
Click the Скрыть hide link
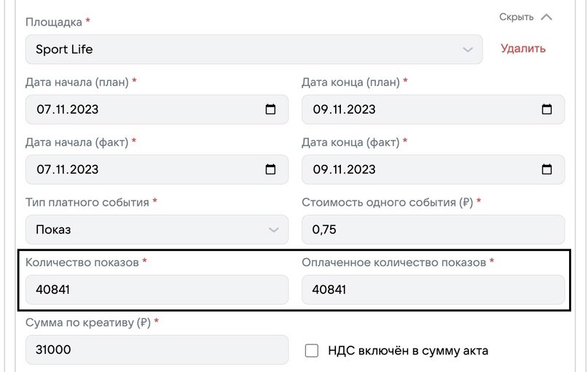[x=516, y=17]
